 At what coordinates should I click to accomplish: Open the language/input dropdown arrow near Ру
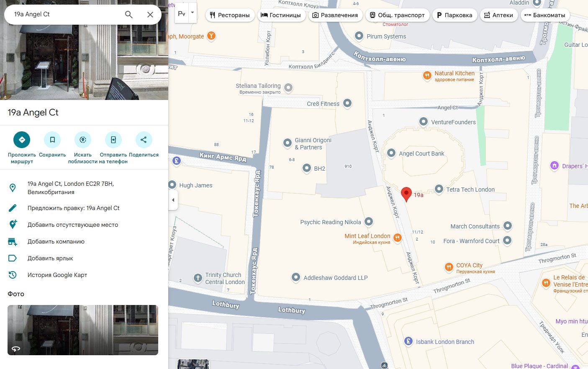pyautogui.click(x=193, y=13)
